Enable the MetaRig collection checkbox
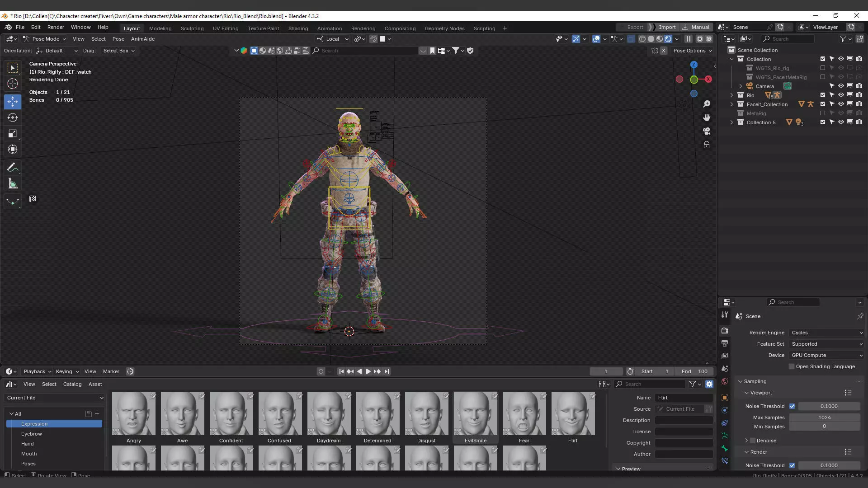868x488 pixels. point(823,113)
